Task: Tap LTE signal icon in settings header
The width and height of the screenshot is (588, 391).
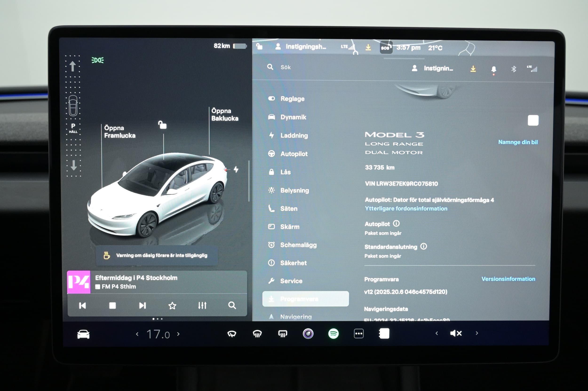Action: coord(532,69)
